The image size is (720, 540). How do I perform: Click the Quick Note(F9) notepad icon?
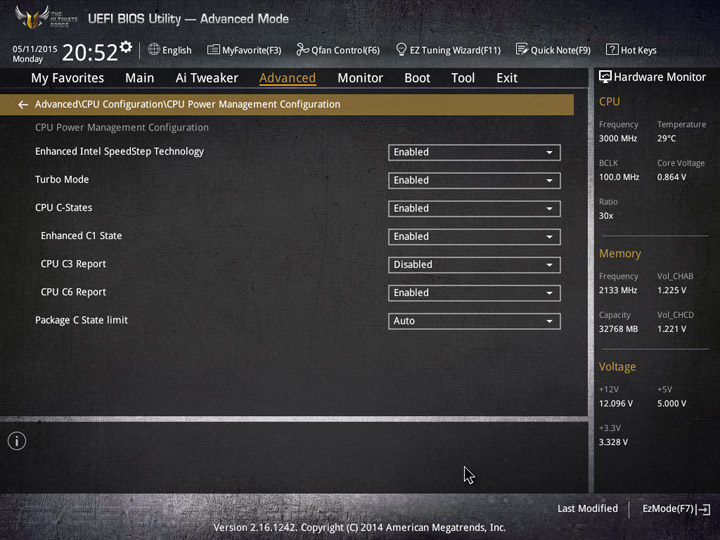522,49
